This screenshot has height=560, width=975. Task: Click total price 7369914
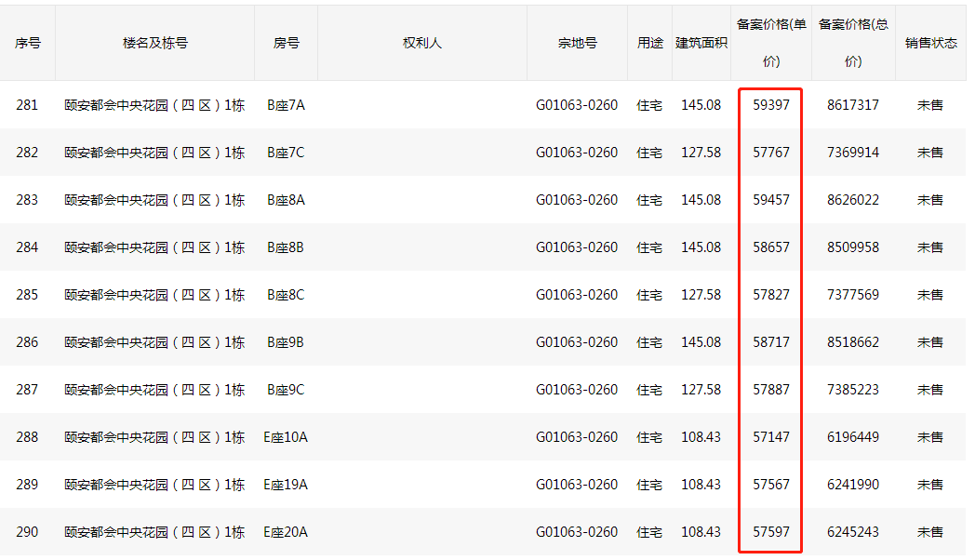[x=853, y=153]
